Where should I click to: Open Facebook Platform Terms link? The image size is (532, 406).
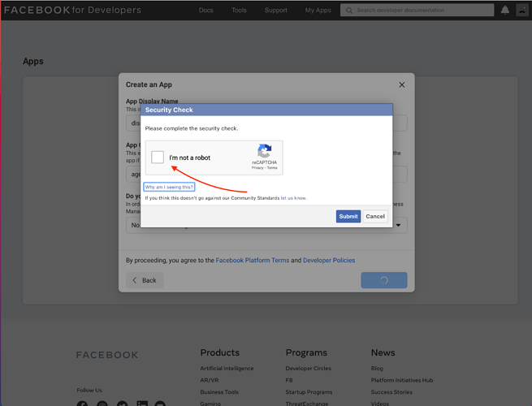coord(253,260)
